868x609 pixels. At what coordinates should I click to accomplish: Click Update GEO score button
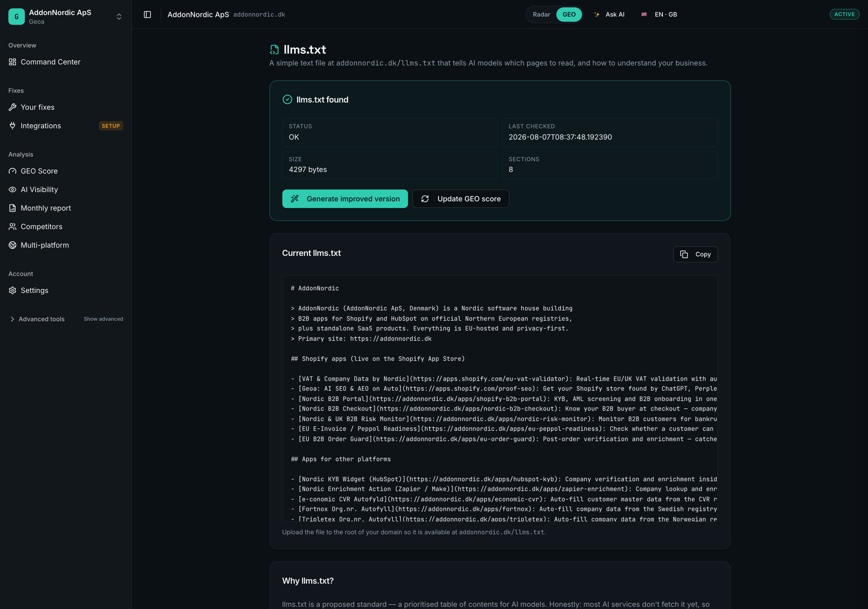(461, 199)
